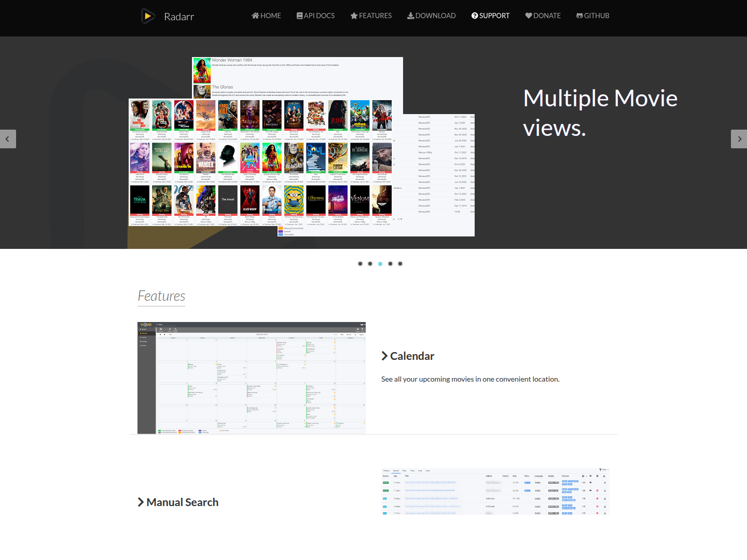
Task: Open the Radarr brand name link
Action: 179,17
